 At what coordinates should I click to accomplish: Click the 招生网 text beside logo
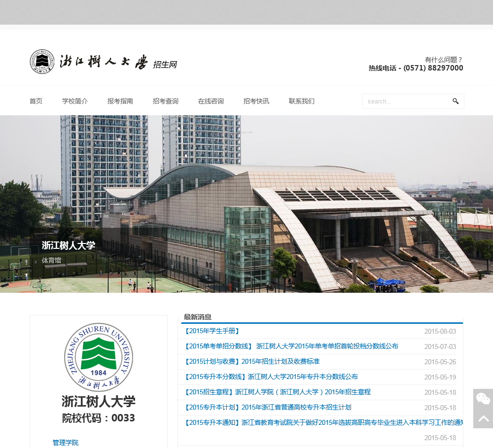click(165, 65)
